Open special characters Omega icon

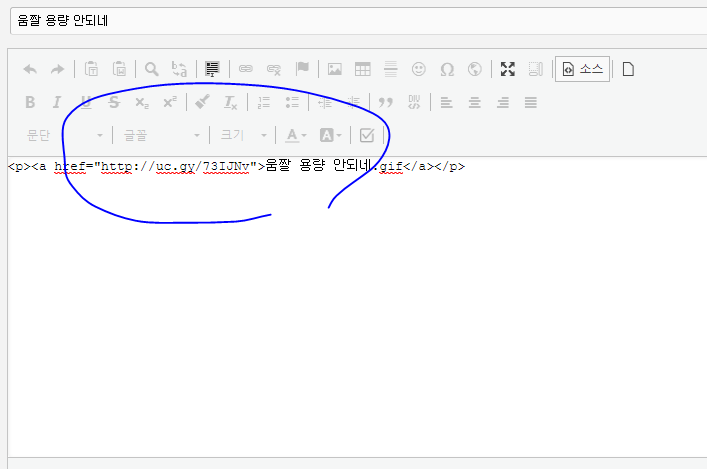(x=447, y=69)
